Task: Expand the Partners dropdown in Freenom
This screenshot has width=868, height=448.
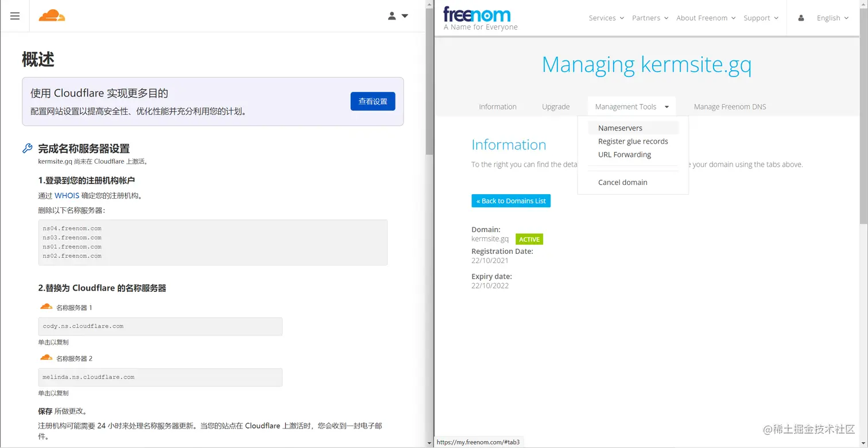Action: point(650,18)
